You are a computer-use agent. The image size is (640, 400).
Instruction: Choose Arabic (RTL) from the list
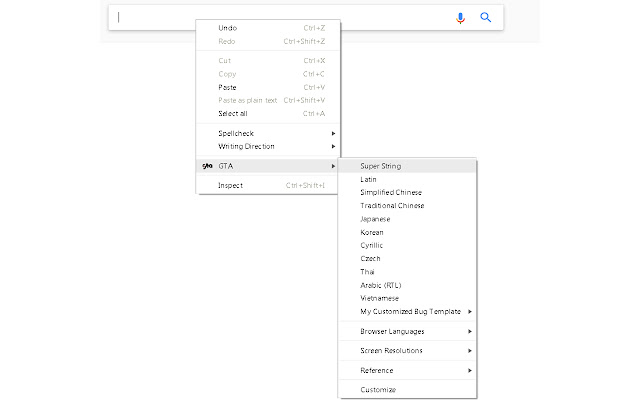381,284
